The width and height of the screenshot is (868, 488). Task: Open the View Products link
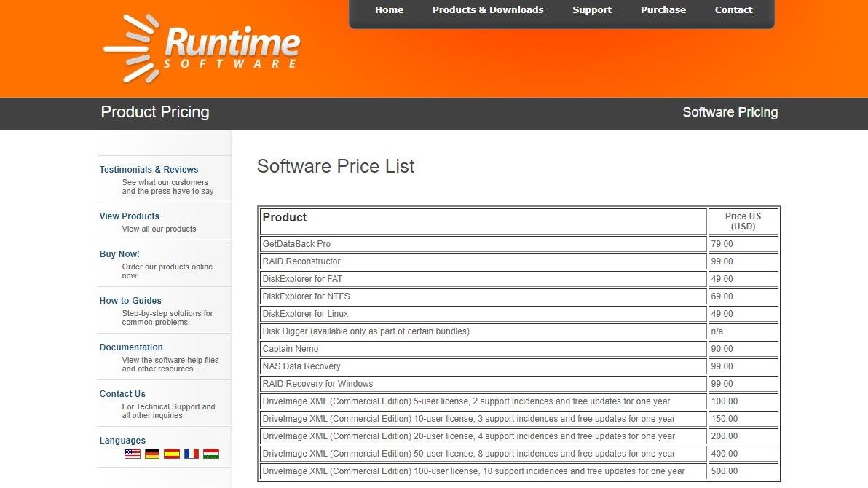[129, 216]
